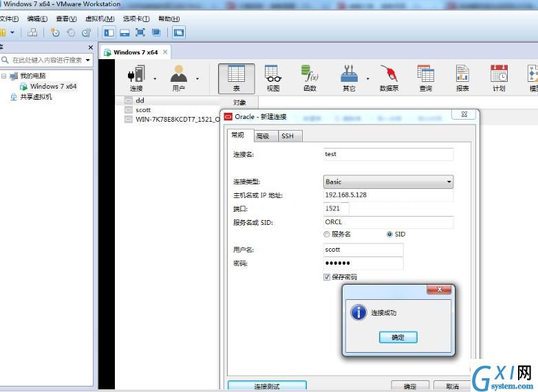
Task: Click the VMware library search box
Action: tap(47, 60)
